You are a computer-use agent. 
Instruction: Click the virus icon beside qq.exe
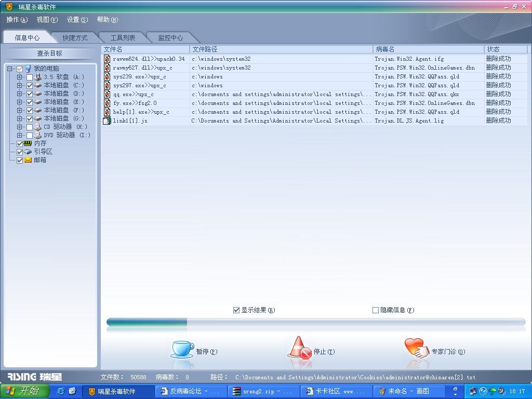(107, 94)
